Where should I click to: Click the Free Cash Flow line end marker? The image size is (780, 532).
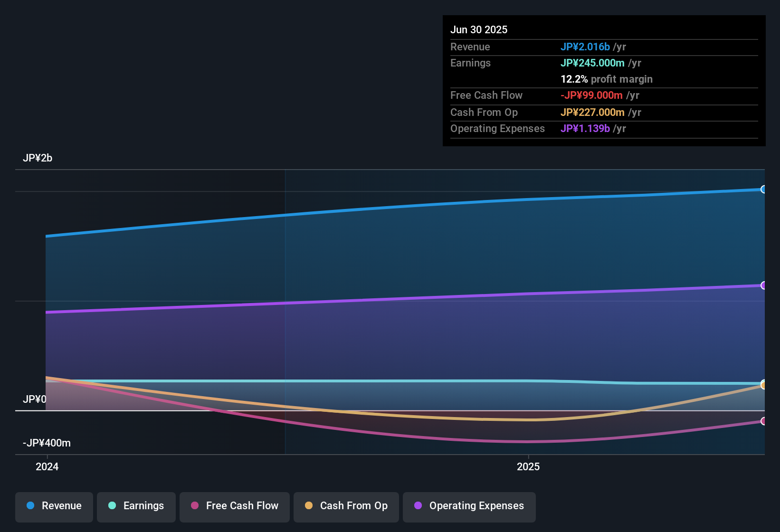tap(763, 421)
